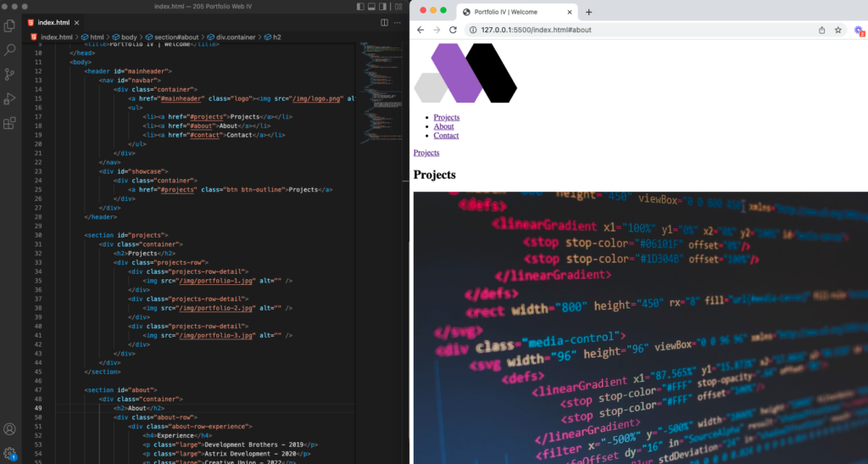Select the index.html editor tab
Image resolution: width=868 pixels, height=464 pixels.
click(53, 23)
